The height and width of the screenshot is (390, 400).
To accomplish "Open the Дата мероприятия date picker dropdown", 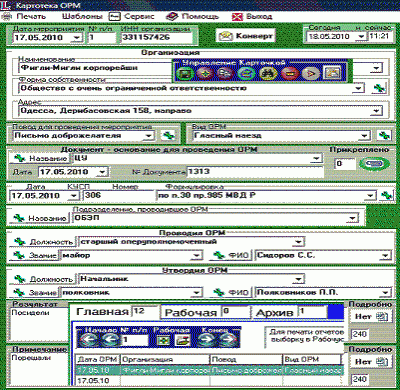I will [x=76, y=37].
